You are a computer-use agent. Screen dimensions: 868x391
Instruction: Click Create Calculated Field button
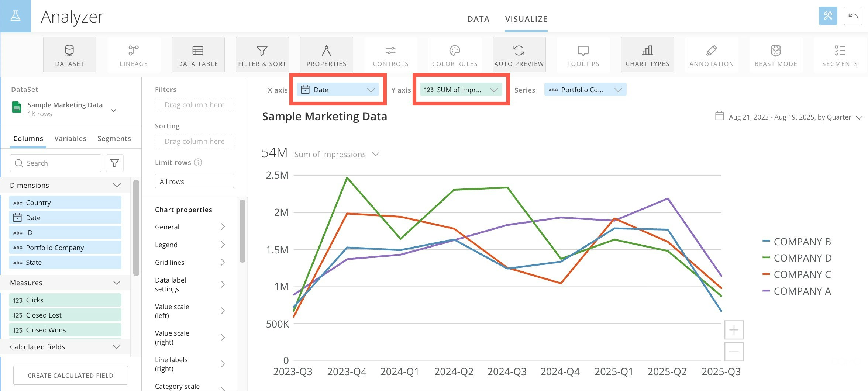[x=70, y=375]
